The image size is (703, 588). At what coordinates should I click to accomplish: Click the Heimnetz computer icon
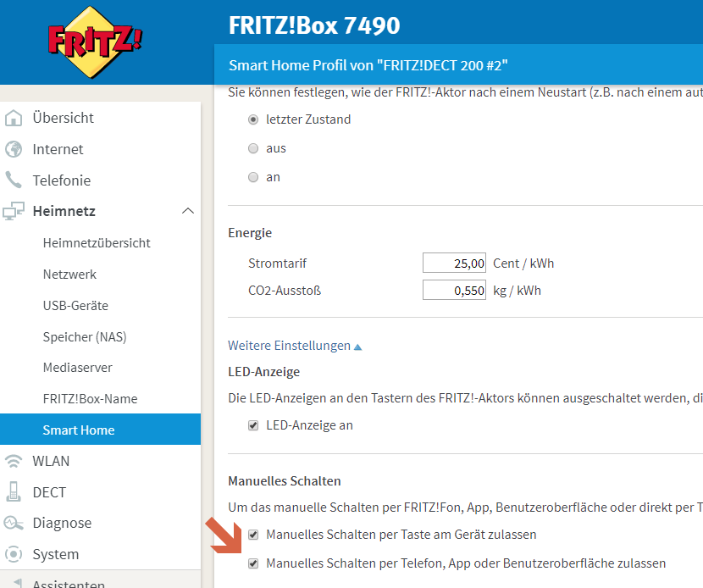[x=14, y=212]
